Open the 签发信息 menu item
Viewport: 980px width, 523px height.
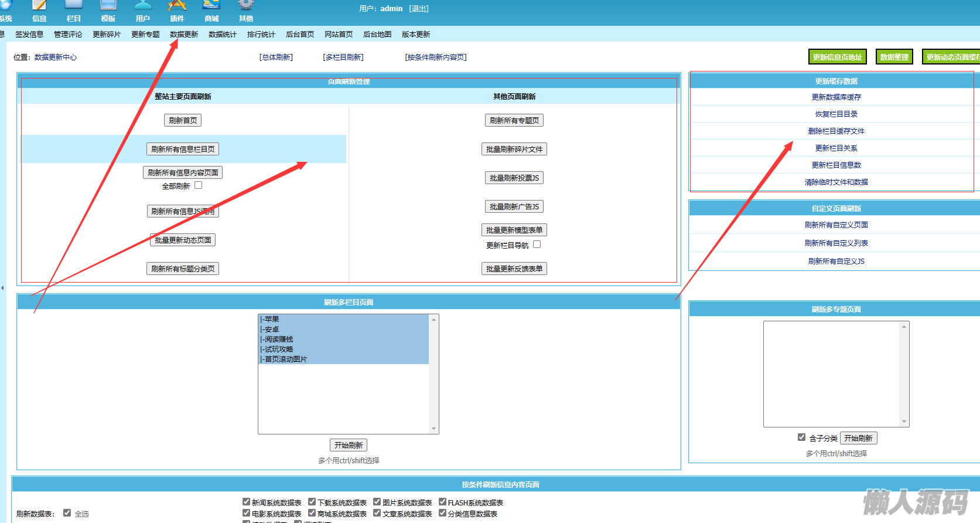point(29,35)
